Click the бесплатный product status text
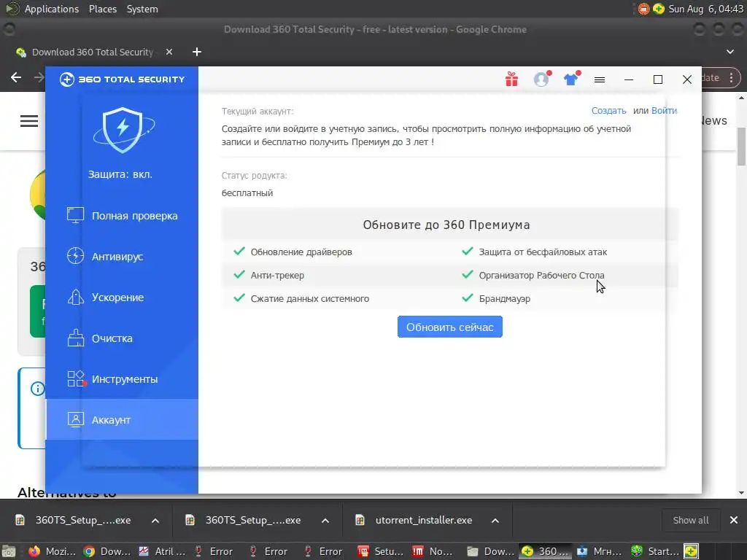The width and height of the screenshot is (747, 560). click(x=247, y=192)
